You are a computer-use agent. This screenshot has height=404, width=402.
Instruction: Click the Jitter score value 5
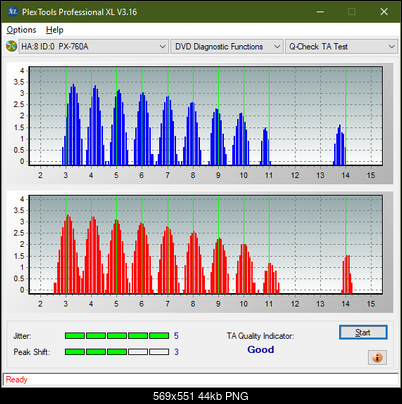(176, 336)
